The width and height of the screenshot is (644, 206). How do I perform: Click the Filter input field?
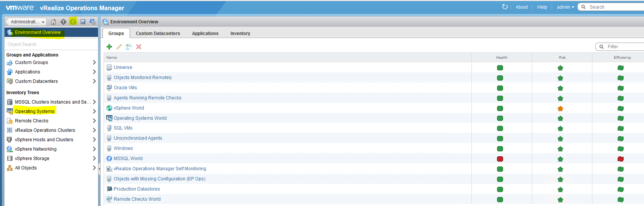click(x=620, y=47)
